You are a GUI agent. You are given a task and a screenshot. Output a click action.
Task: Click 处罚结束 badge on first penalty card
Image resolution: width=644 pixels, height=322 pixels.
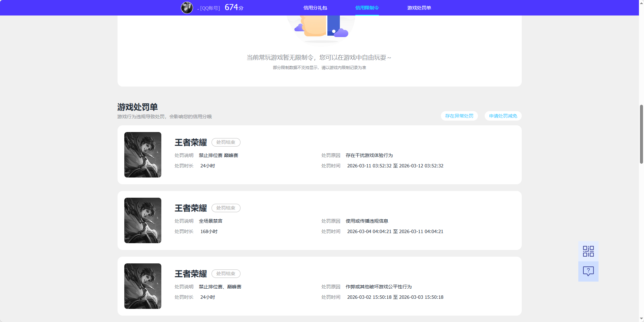[x=226, y=142]
